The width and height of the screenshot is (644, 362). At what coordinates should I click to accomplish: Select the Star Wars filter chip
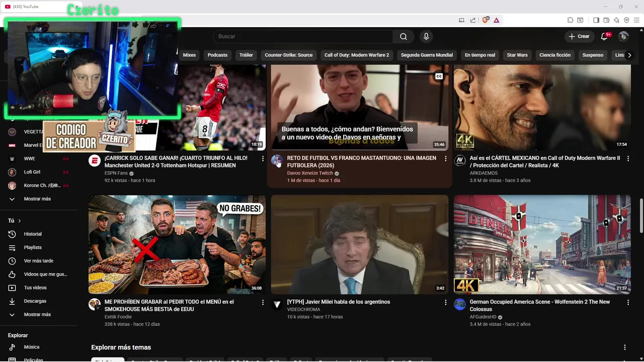[x=517, y=55]
